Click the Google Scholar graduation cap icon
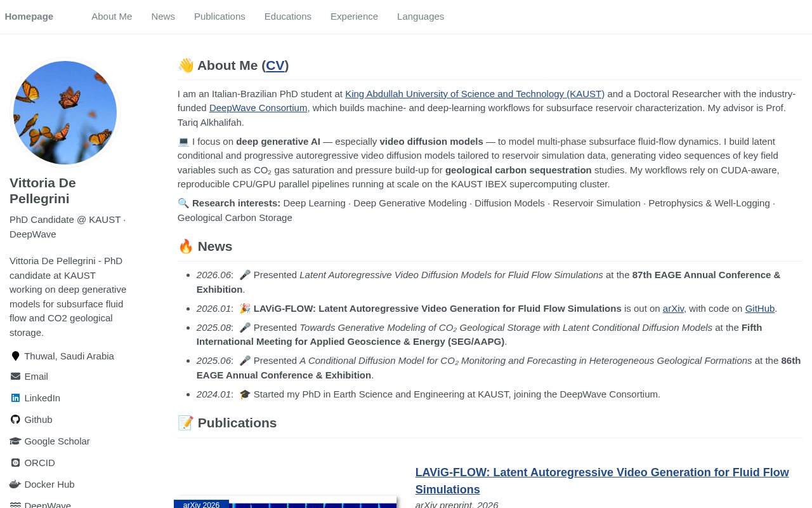 (x=15, y=441)
